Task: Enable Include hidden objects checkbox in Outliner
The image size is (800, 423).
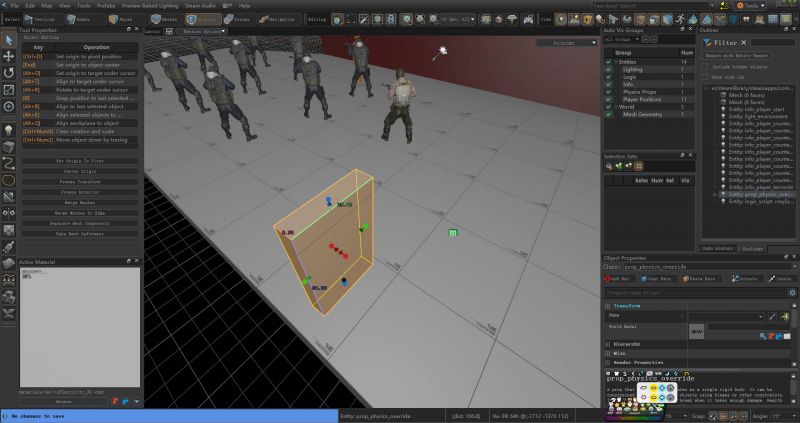Action: [x=705, y=67]
